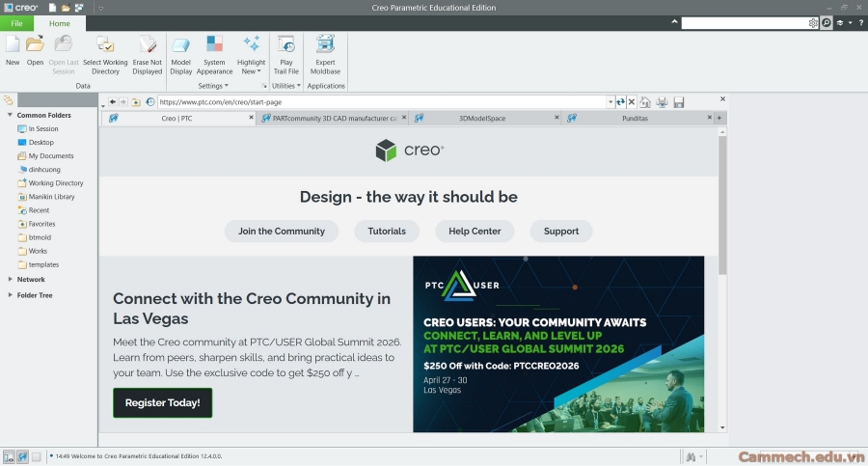Click the browser favorites folder icon

click(136, 102)
